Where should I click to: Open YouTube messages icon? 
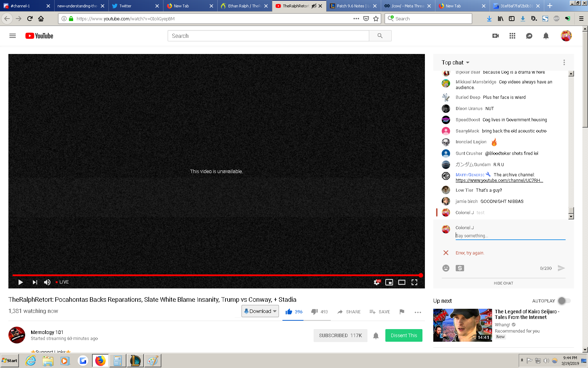(x=529, y=36)
